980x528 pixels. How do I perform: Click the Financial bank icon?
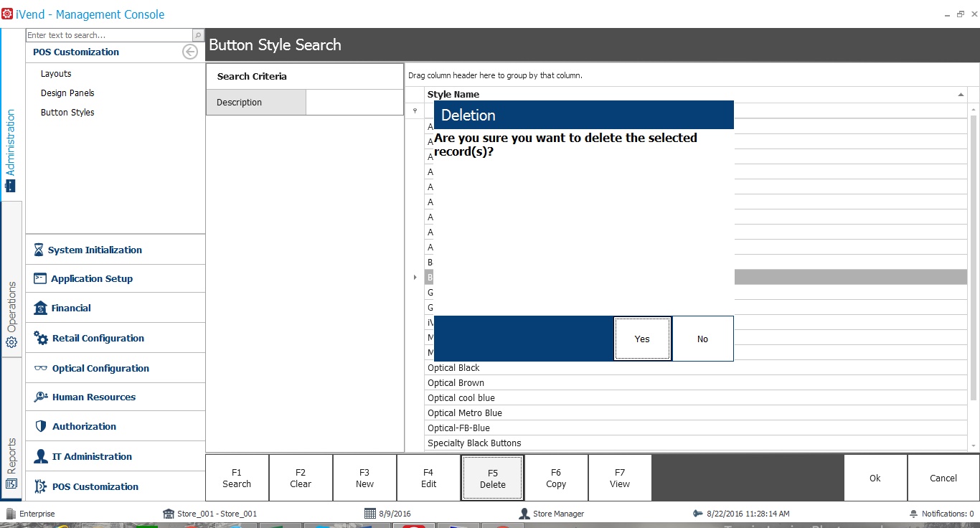[40, 308]
